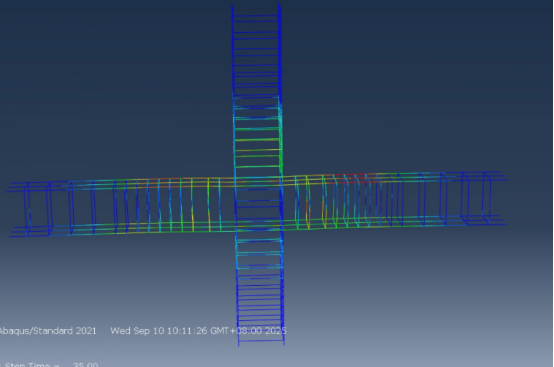
Task: Click the red high-stress top bar right of joint
Action: pos(350,175)
